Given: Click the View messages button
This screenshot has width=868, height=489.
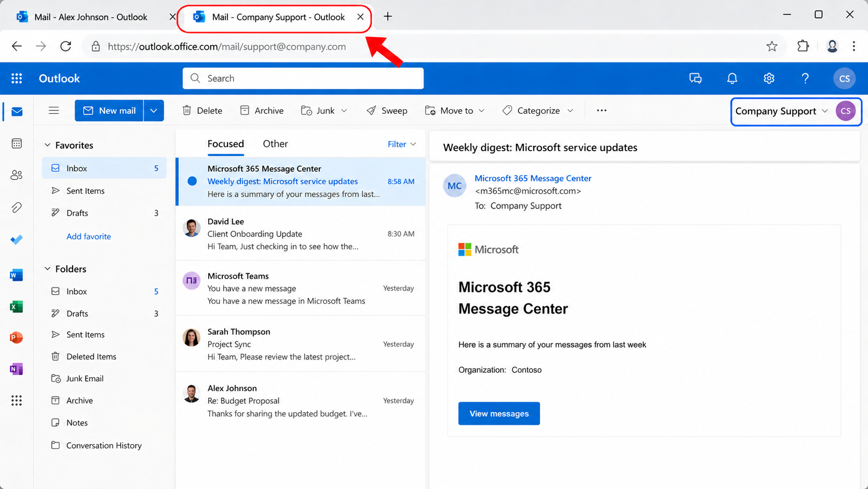Looking at the screenshot, I should (499, 414).
